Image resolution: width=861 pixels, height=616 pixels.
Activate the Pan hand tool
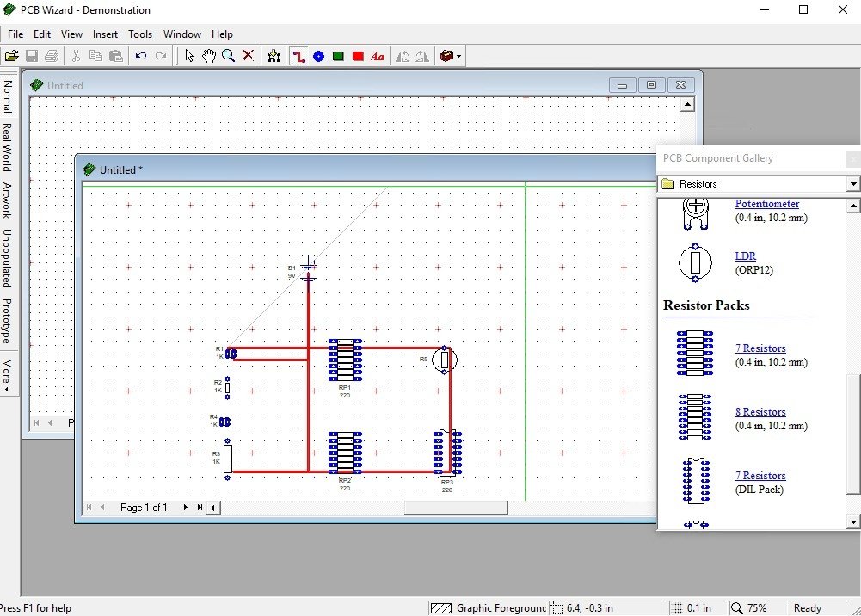coord(209,56)
